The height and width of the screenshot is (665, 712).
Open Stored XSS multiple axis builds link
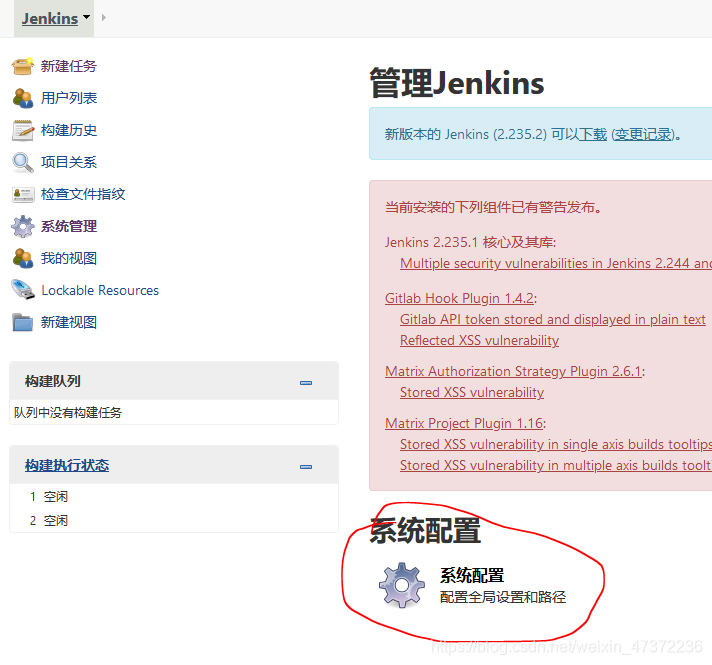pyautogui.click(x=556, y=465)
